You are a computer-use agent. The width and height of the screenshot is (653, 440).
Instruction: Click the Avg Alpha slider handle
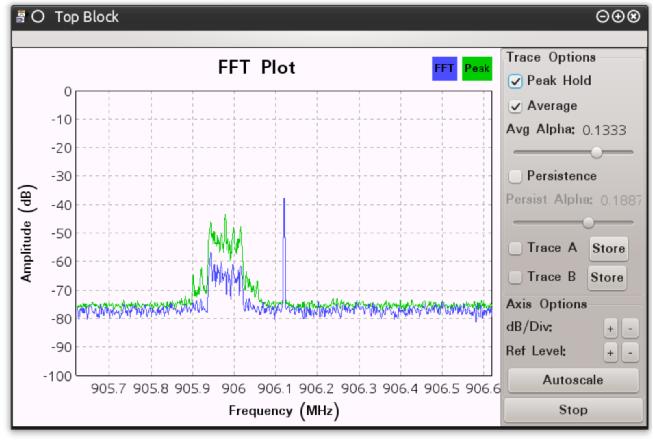click(596, 152)
